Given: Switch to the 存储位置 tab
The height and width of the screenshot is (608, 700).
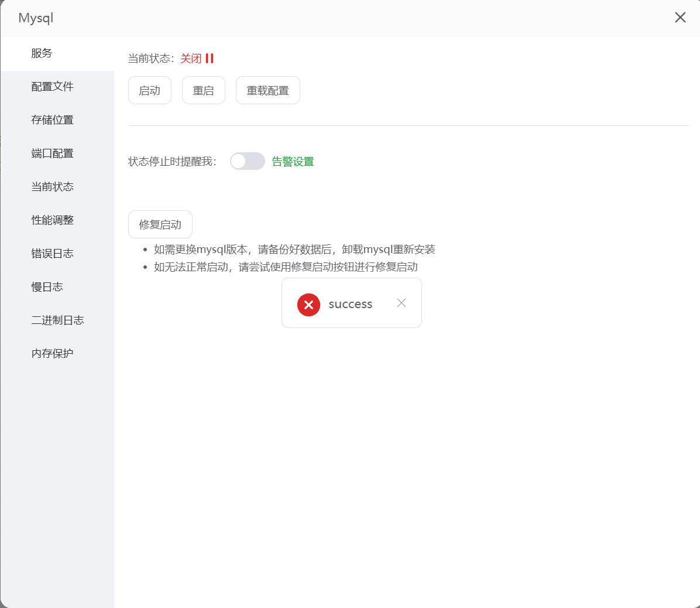Looking at the screenshot, I should [x=53, y=120].
